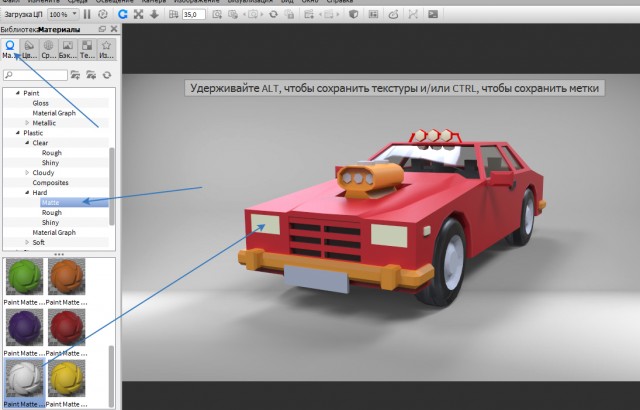Switch to the Colors library tab

30,50
